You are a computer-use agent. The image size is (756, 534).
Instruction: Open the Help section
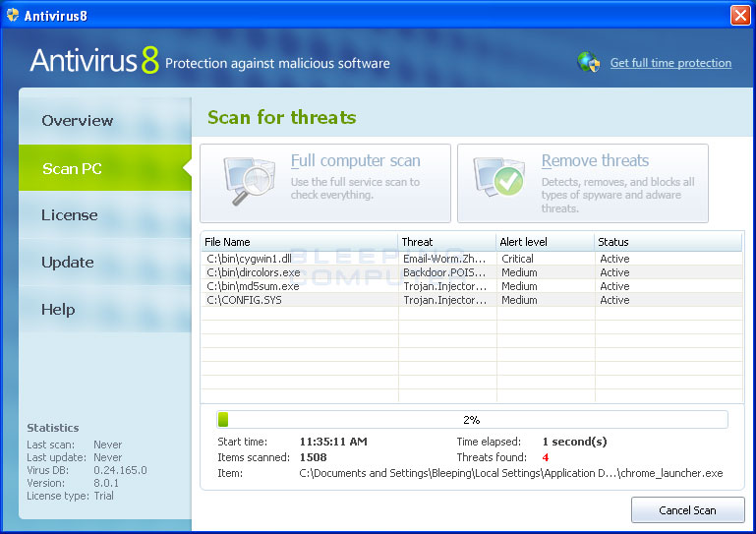[x=105, y=309]
